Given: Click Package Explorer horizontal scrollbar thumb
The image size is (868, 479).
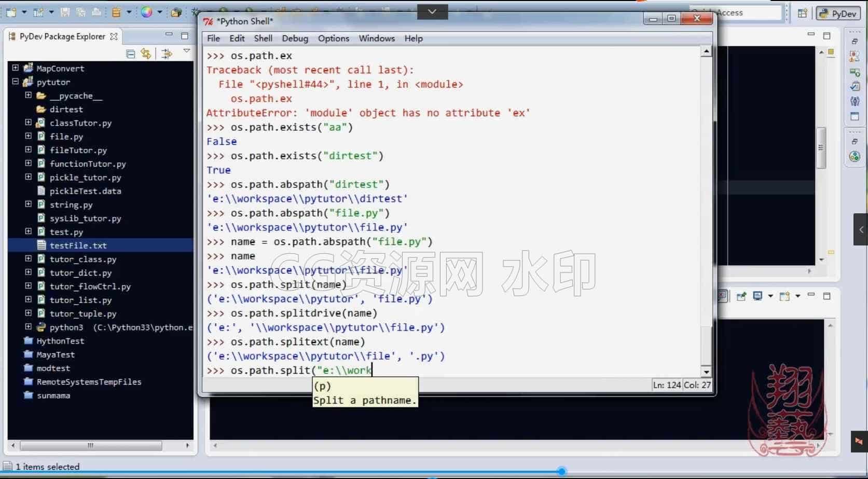Looking at the screenshot, I should tap(91, 445).
